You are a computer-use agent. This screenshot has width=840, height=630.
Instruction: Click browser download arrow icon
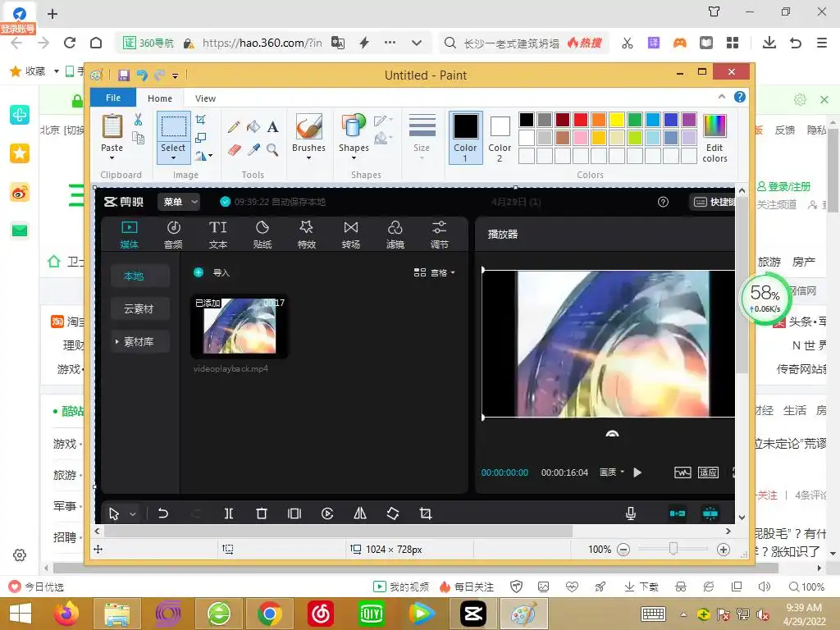tap(769, 43)
